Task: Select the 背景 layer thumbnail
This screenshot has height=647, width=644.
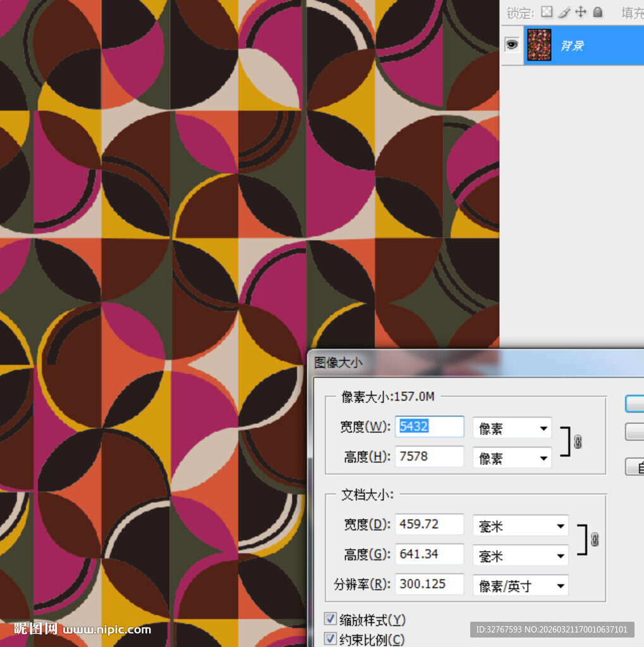Action: [x=539, y=45]
